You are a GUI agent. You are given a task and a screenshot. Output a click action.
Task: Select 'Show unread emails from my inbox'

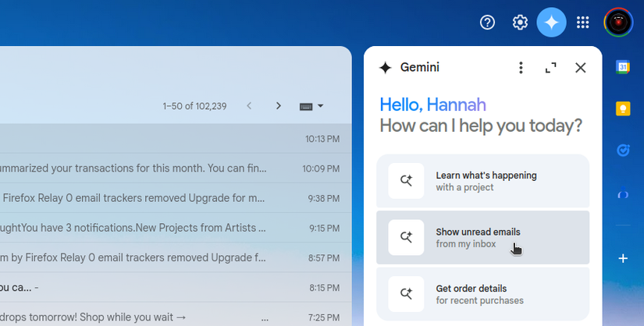coord(482,237)
